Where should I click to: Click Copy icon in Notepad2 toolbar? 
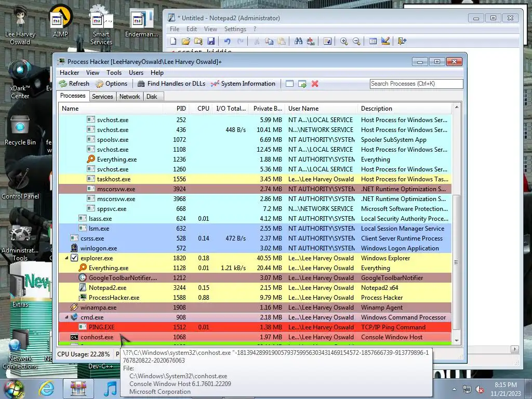269,41
